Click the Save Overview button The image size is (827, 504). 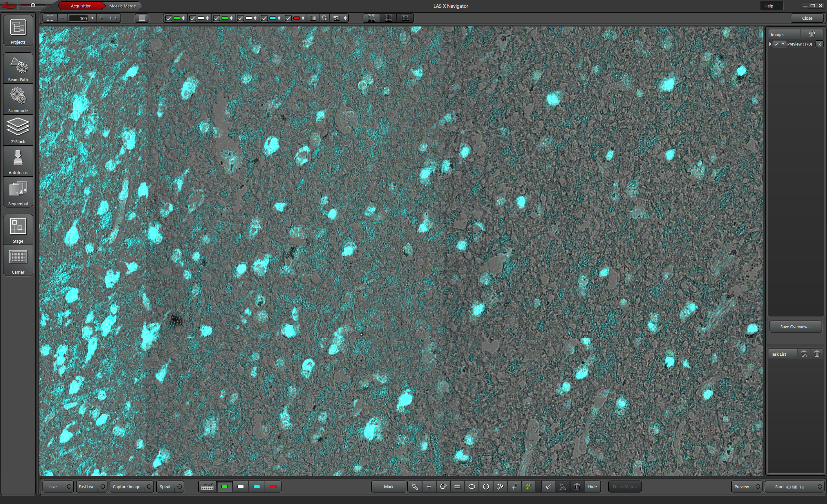coord(795,327)
